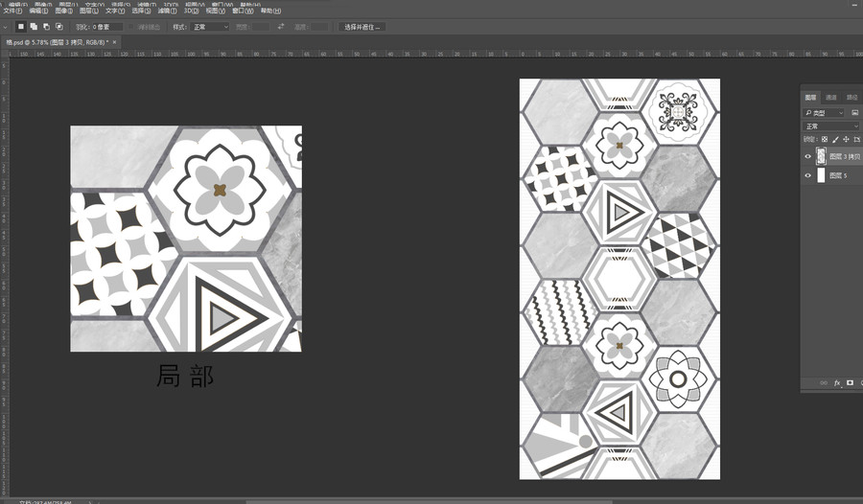Click the Select and Mask (选择并遮住) button

362,27
